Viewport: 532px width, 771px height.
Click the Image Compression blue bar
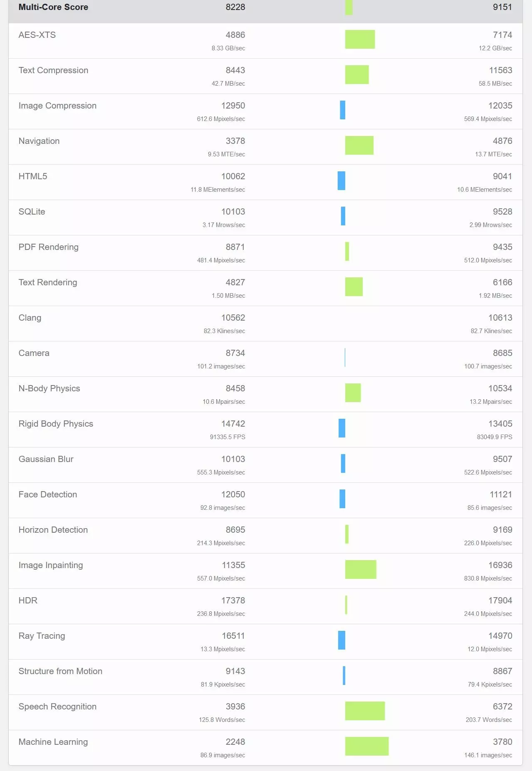point(342,110)
